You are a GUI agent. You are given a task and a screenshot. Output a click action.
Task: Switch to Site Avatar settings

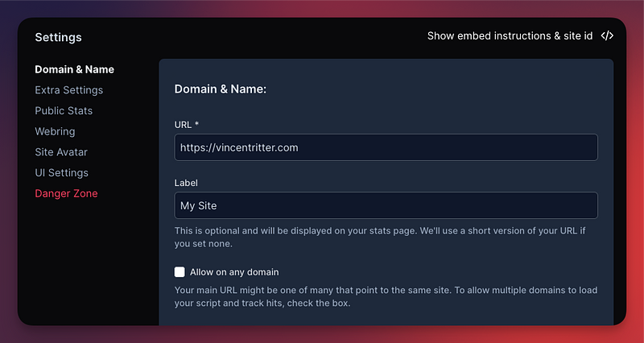(x=61, y=152)
